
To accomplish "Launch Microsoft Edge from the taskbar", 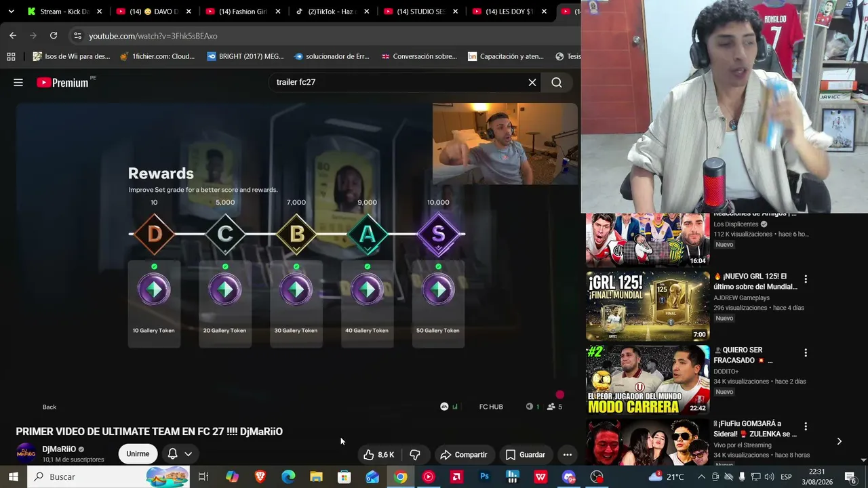I will [x=288, y=476].
